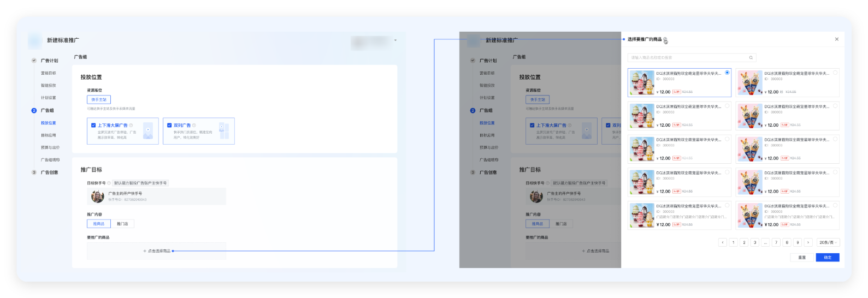Image resolution: width=868 pixels, height=298 pixels.
Task: Click help icon beside 上下滑大屏广告 on undimmed page
Action: tap(131, 125)
